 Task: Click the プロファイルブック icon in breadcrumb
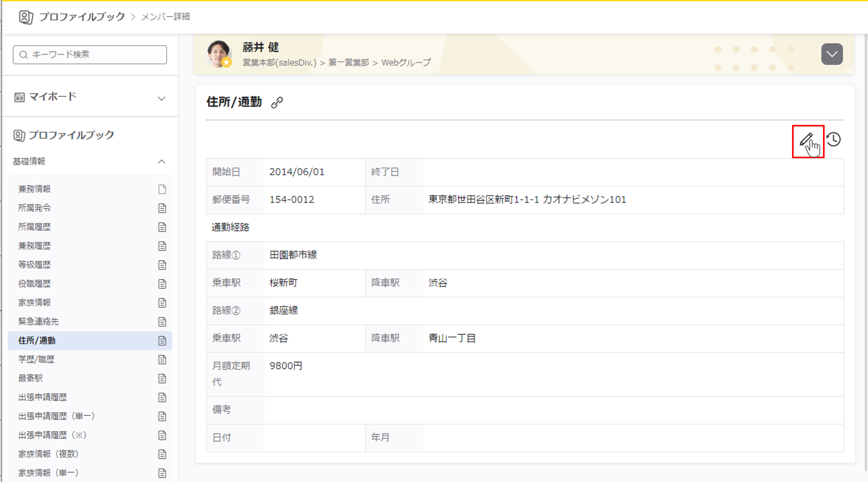coord(26,17)
